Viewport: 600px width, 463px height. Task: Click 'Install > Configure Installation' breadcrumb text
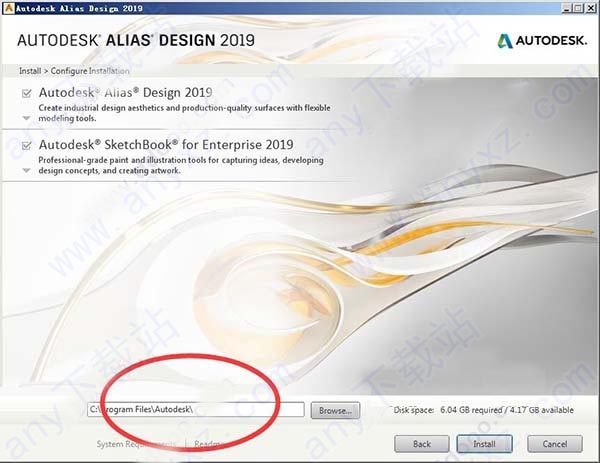coord(74,71)
